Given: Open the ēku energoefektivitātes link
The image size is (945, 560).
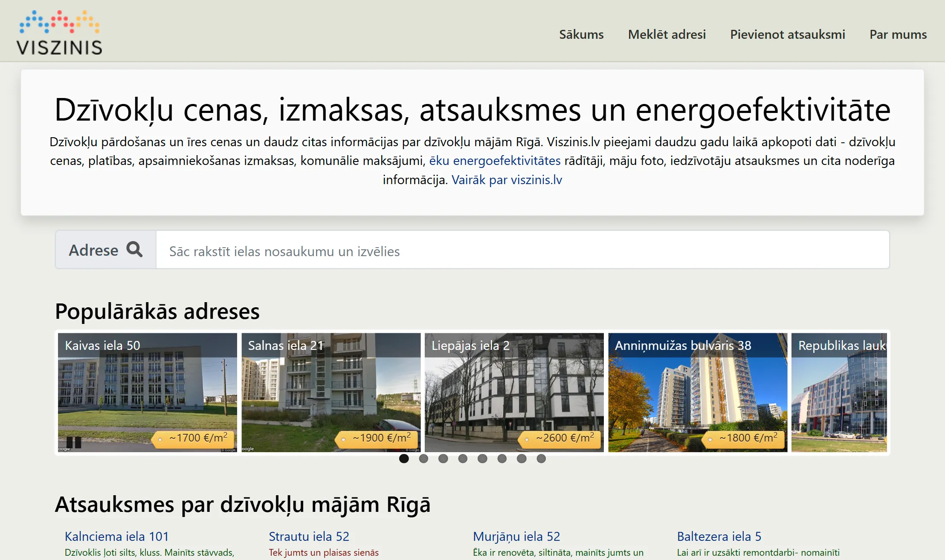Looking at the screenshot, I should click(x=495, y=161).
